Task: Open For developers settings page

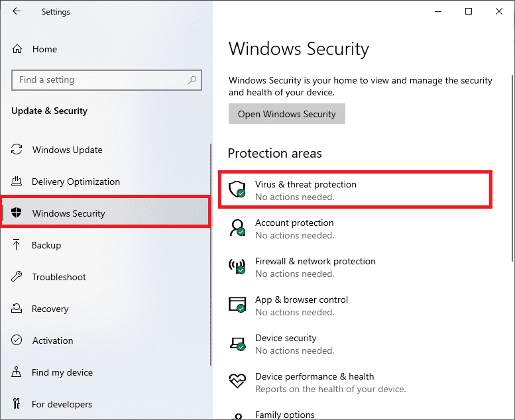Action: (x=62, y=404)
